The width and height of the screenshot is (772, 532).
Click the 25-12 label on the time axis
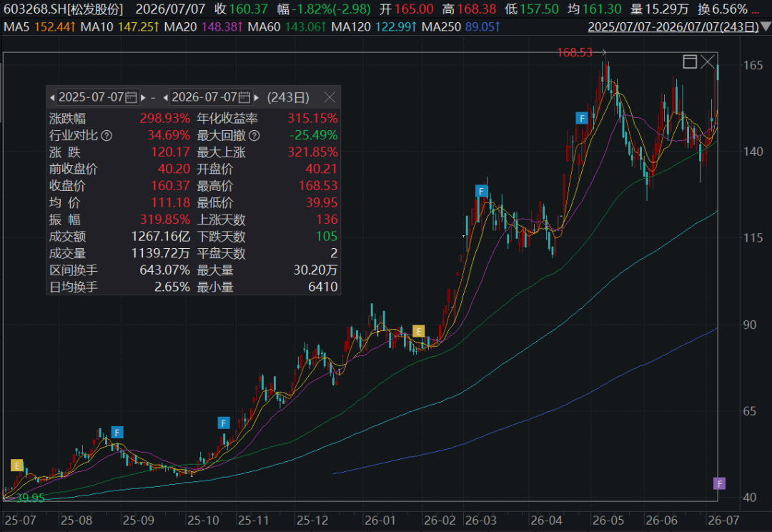coord(312,520)
